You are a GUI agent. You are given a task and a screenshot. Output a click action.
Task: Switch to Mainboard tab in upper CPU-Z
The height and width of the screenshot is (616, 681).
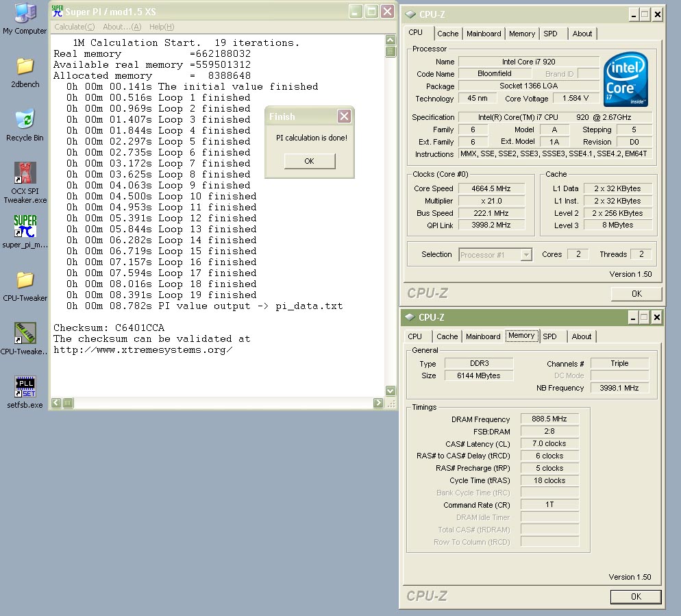(x=484, y=34)
